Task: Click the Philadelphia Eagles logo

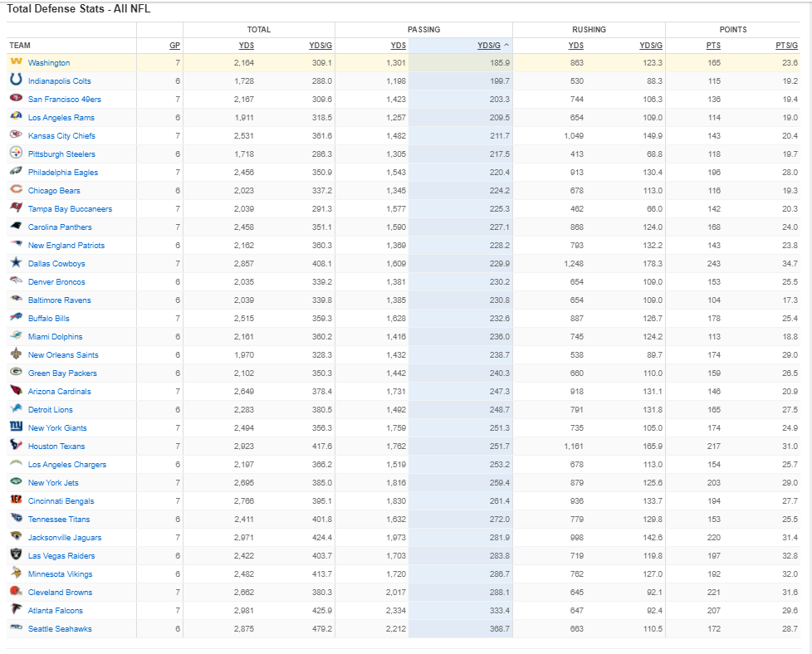Action: [x=16, y=171]
